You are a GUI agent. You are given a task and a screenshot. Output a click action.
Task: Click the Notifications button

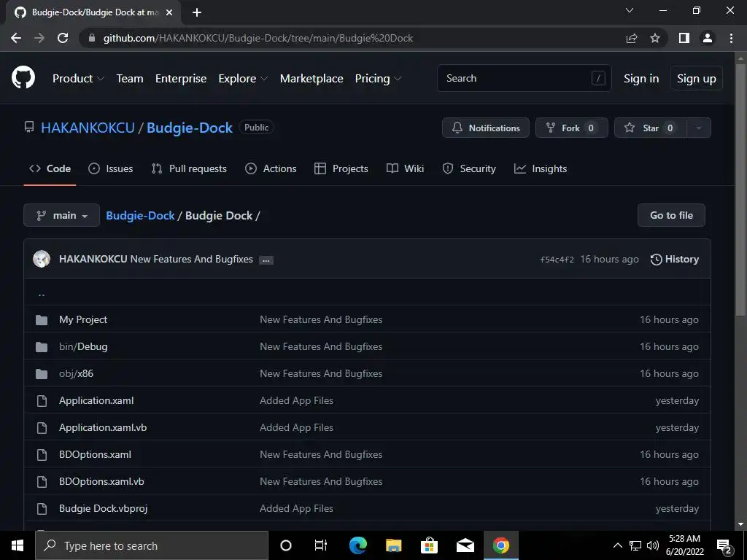(x=485, y=128)
